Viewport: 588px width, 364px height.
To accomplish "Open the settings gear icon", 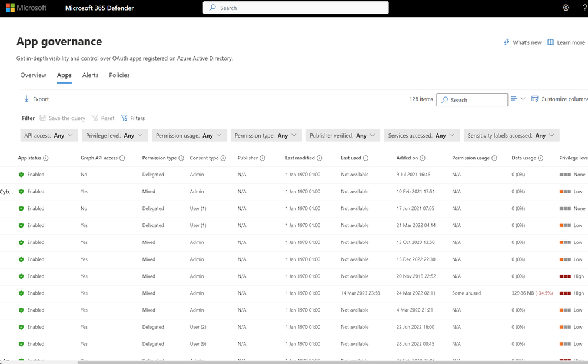I will coord(566,8).
